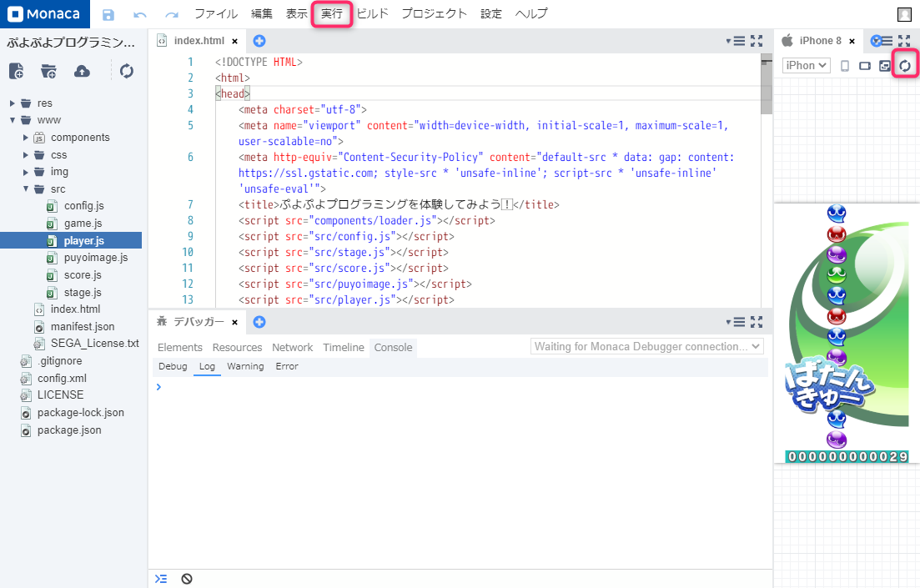Open the ビルド menu
This screenshot has width=920, height=588.
373,13
